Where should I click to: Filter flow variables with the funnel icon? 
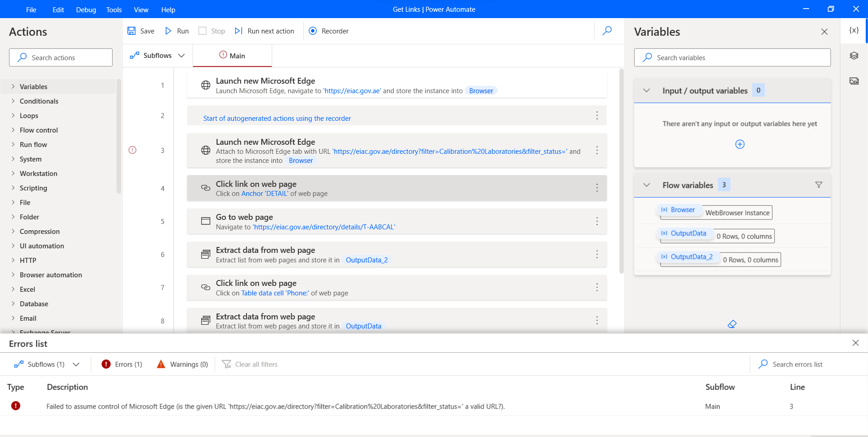(819, 185)
